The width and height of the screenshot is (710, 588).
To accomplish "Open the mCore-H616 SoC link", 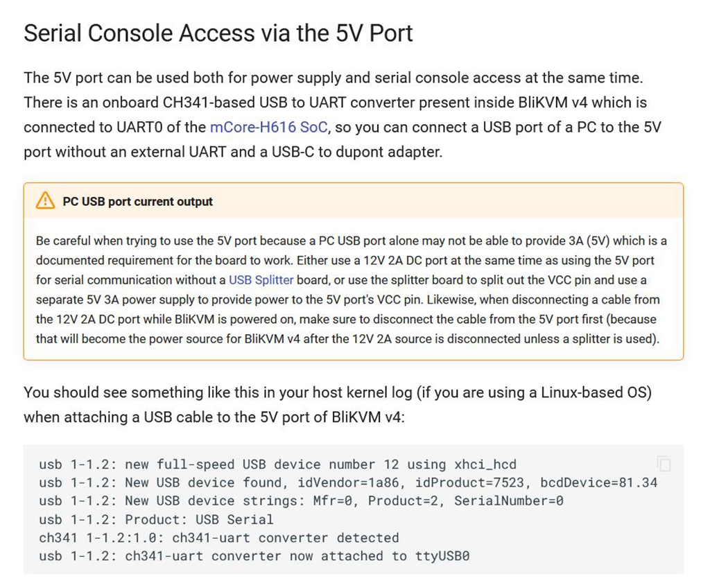I will (x=268, y=127).
